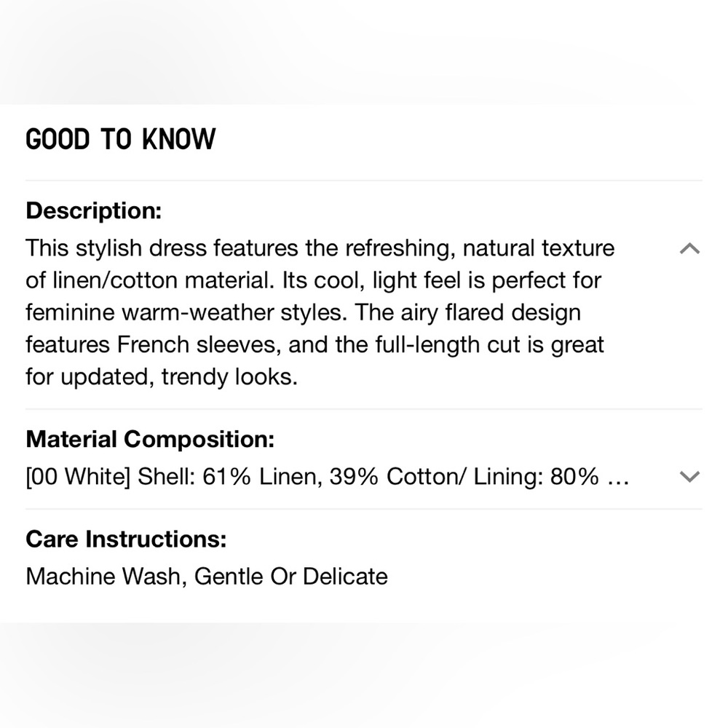The width and height of the screenshot is (728, 728).
Task: Open the truncated [00 White] Shell composition text
Action: pyautogui.click(x=328, y=477)
